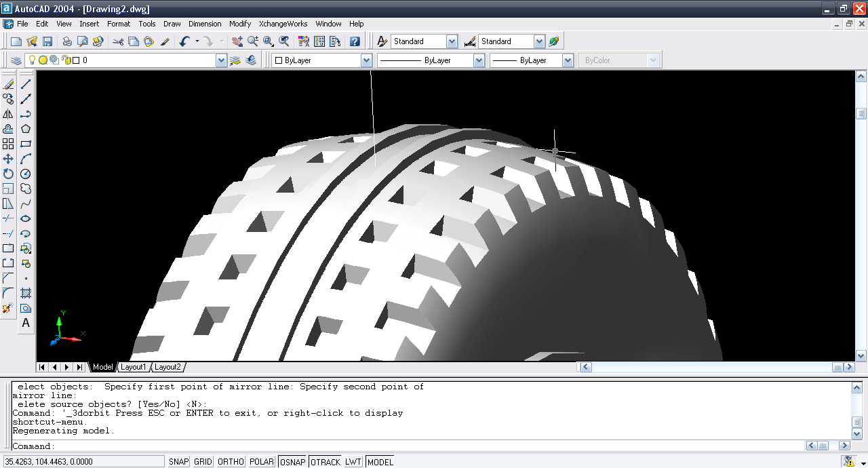Activate the Mirror tool
This screenshot has height=468, width=868.
point(8,114)
